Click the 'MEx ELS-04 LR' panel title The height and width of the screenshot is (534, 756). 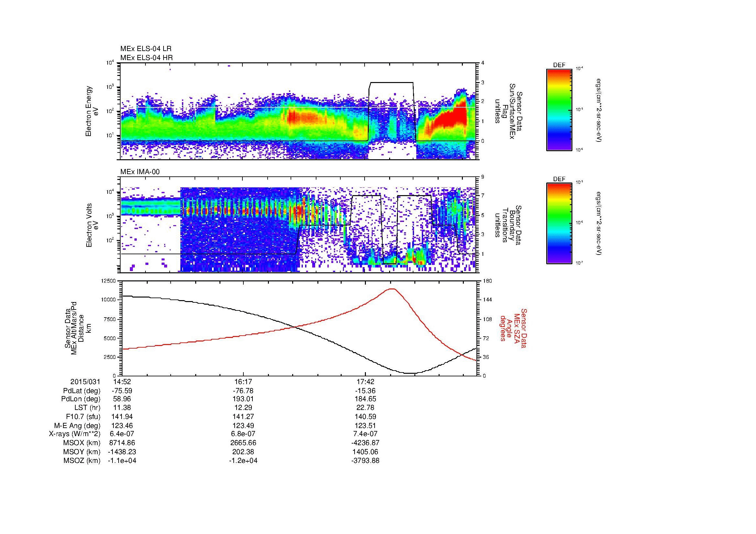pyautogui.click(x=146, y=49)
